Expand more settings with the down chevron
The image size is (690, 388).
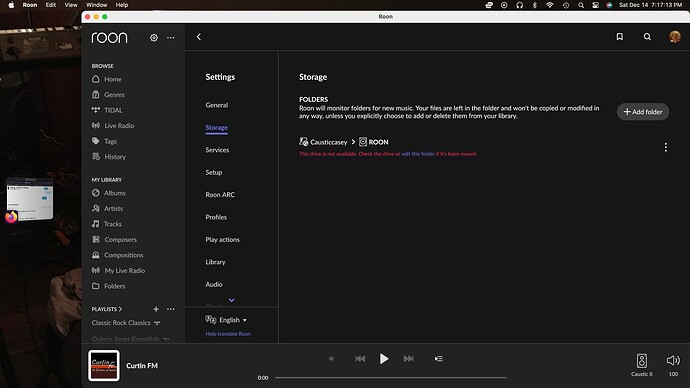[231, 300]
